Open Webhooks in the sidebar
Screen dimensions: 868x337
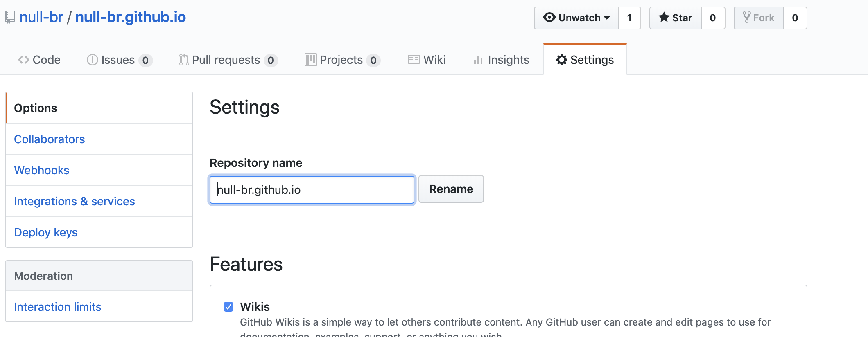tap(99, 170)
